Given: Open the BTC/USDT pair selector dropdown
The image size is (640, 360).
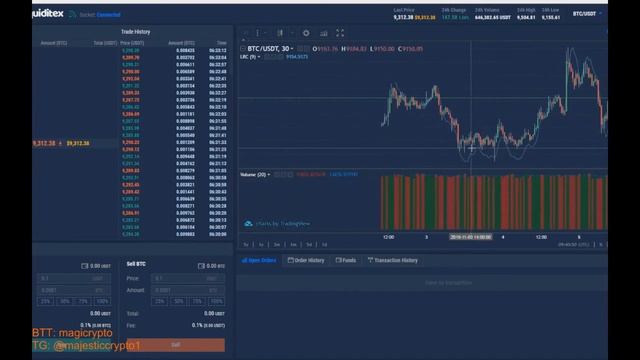Looking at the screenshot, I should (x=587, y=14).
